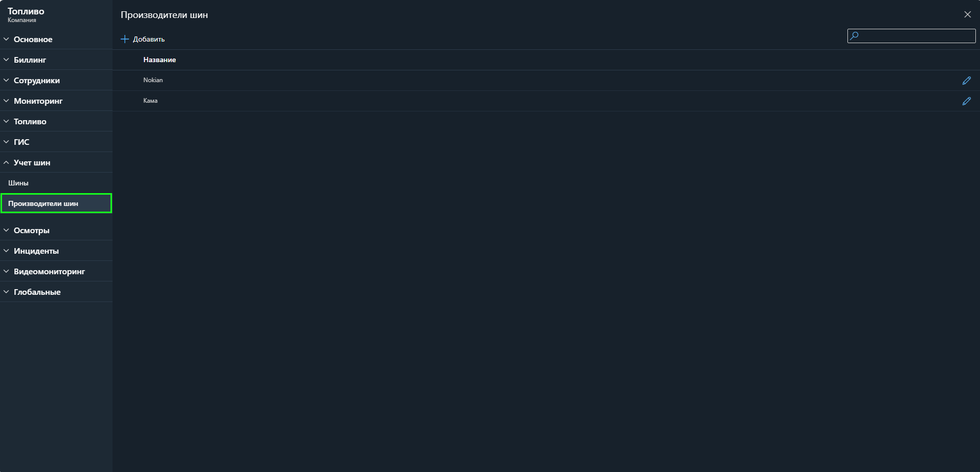This screenshot has width=980, height=472.
Task: Open the ГИС section
Action: 21,141
